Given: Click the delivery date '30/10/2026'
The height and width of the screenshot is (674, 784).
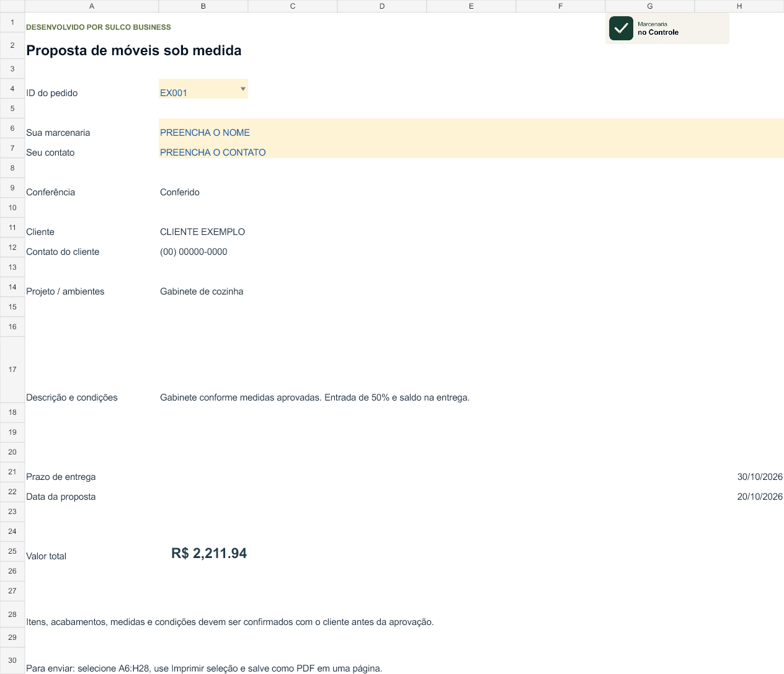Looking at the screenshot, I should tap(760, 477).
